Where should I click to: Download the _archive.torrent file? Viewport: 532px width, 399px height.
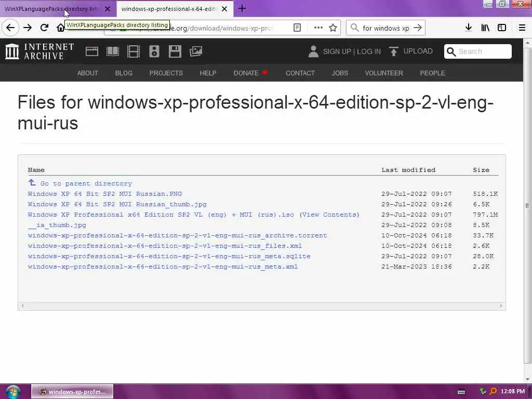click(178, 235)
